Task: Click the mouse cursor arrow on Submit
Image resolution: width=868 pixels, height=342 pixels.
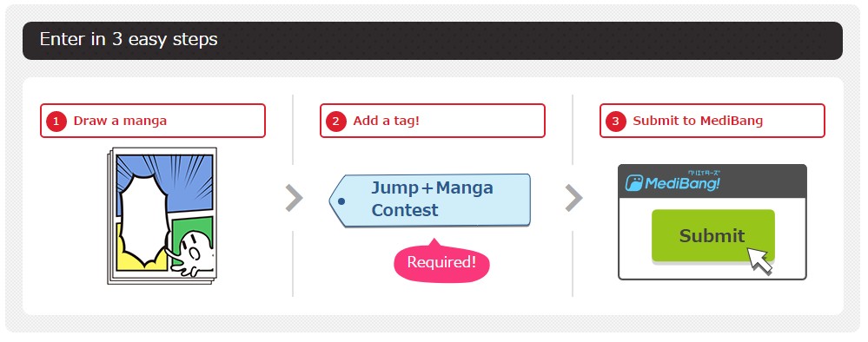Action: click(x=759, y=260)
